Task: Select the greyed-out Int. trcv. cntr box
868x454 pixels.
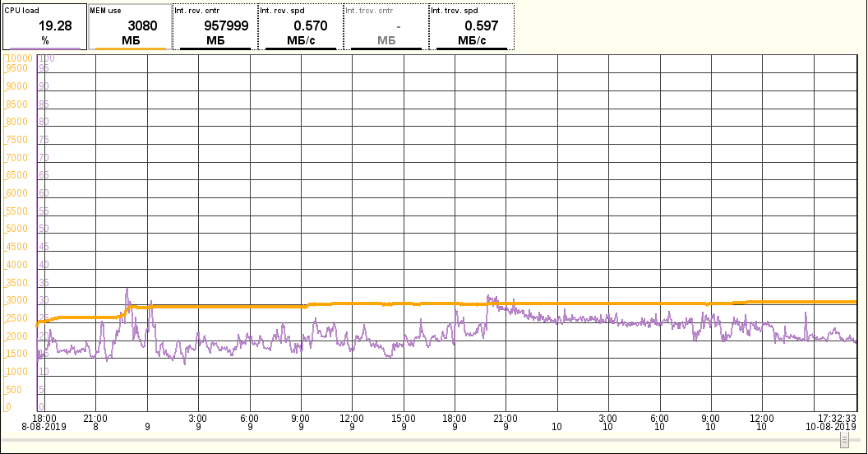Action: point(386,26)
